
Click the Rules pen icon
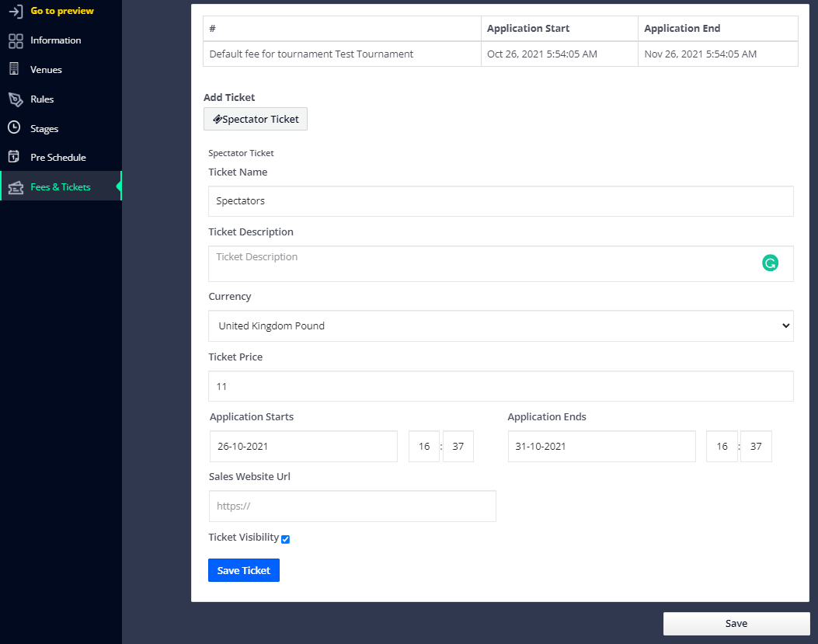16,99
